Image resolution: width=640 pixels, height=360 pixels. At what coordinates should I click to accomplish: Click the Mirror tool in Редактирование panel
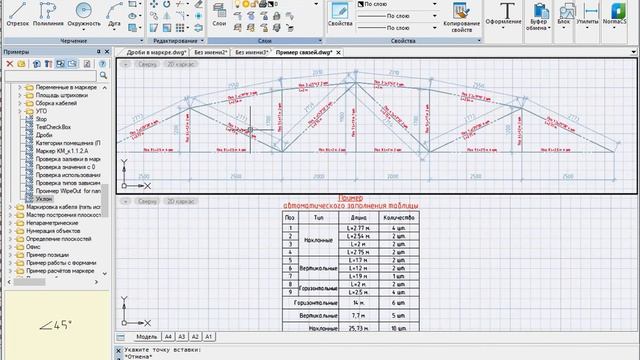[167, 16]
